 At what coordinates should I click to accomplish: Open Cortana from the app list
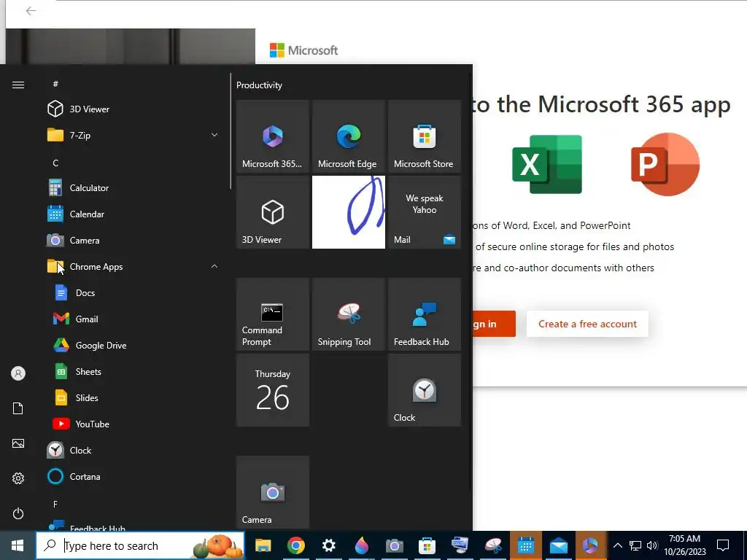point(133,476)
